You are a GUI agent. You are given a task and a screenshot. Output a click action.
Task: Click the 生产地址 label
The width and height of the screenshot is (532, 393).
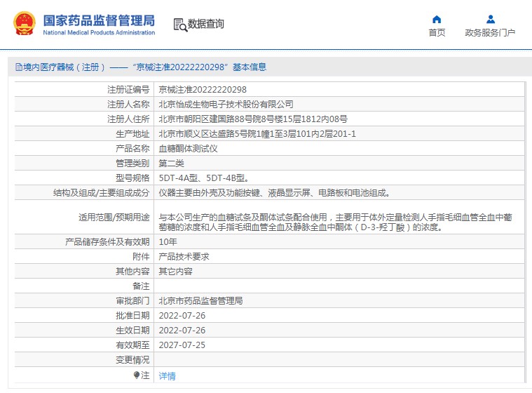click(132, 134)
